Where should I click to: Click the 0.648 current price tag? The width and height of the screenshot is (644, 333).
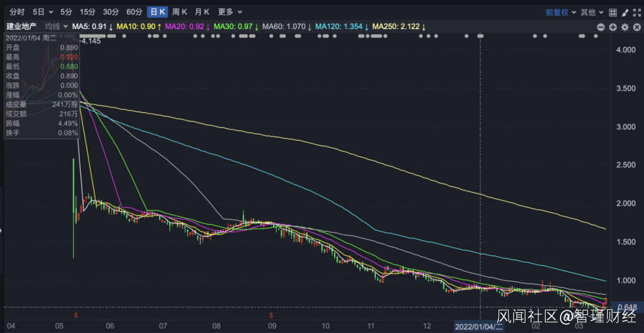coord(627,307)
